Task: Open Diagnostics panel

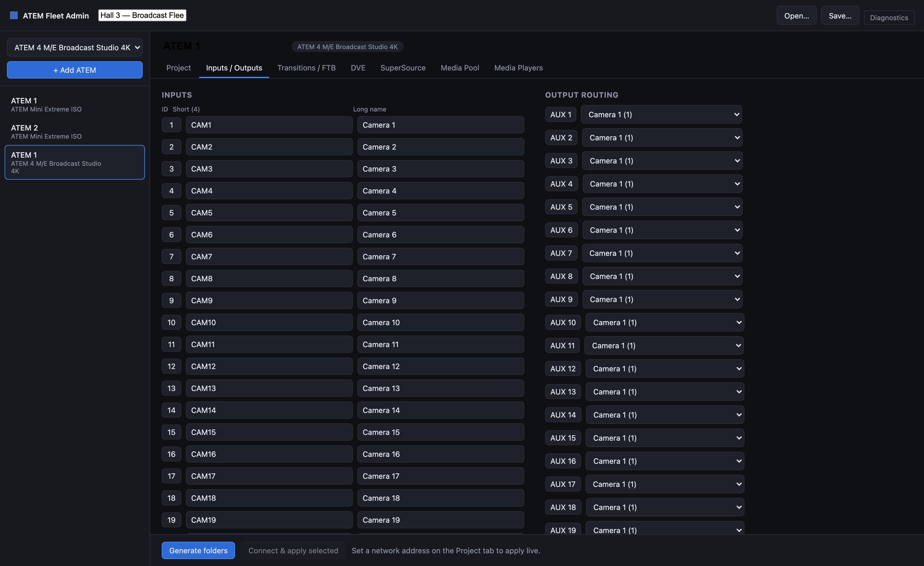Action: [x=889, y=18]
